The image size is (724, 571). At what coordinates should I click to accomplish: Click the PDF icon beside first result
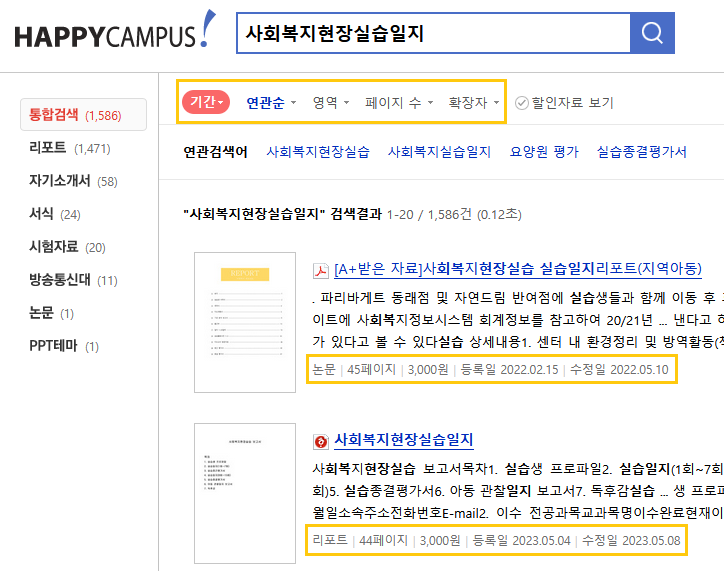click(x=322, y=269)
